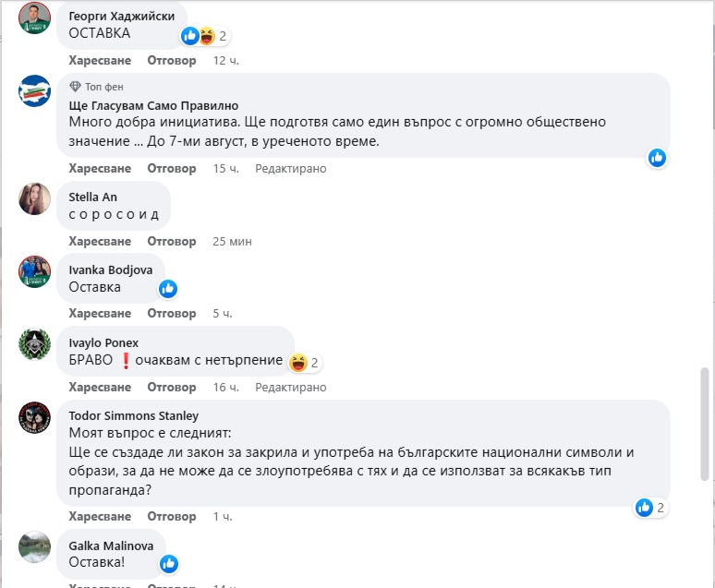The image size is (715, 588).
Task: Click the 25 мин timestamp on Stella An's comment
Action: pyautogui.click(x=232, y=241)
